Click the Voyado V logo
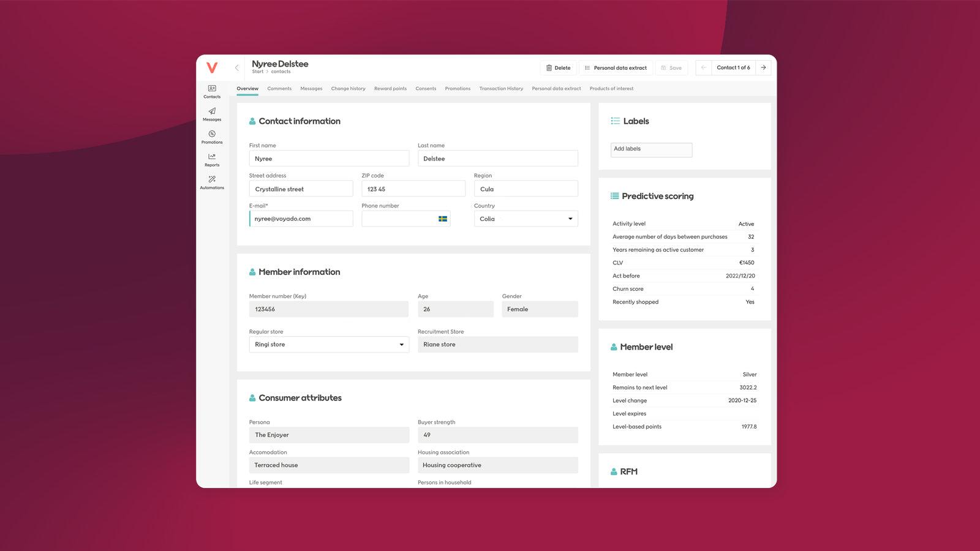Viewport: 980px width, 551px height. 212,67
